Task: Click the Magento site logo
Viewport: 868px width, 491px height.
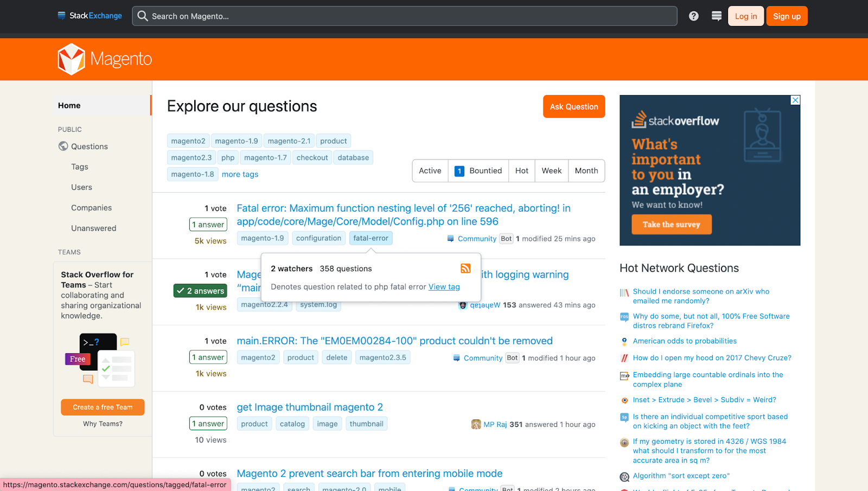Action: pos(105,59)
